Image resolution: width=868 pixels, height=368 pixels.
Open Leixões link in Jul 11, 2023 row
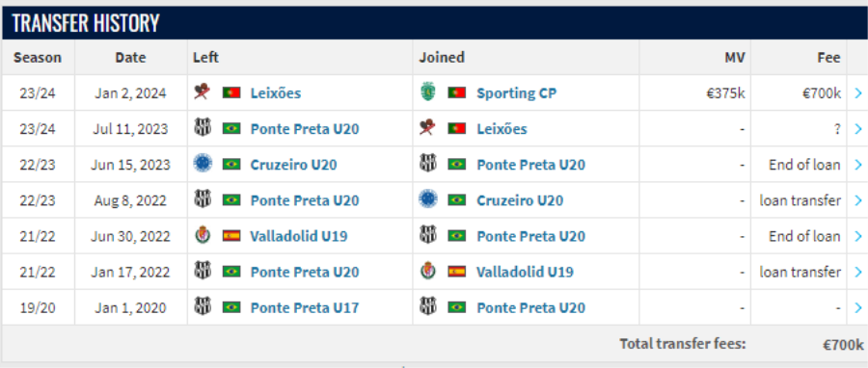pos(502,129)
